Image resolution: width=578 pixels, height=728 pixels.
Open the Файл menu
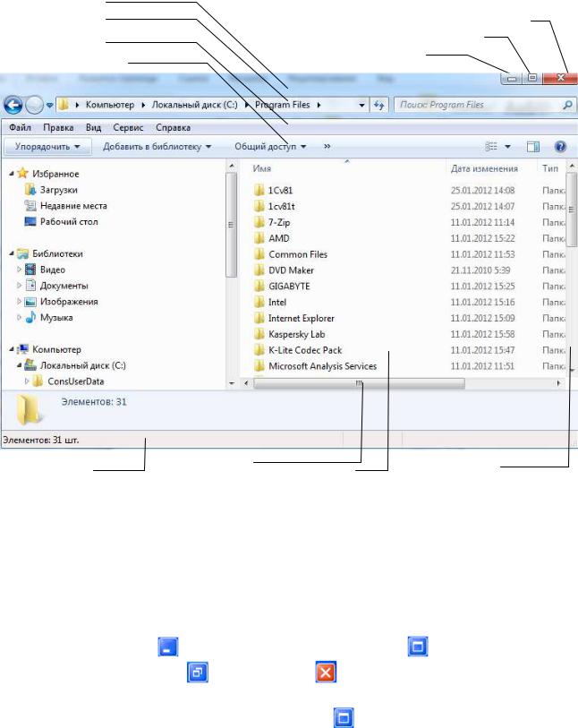pyautogui.click(x=20, y=128)
